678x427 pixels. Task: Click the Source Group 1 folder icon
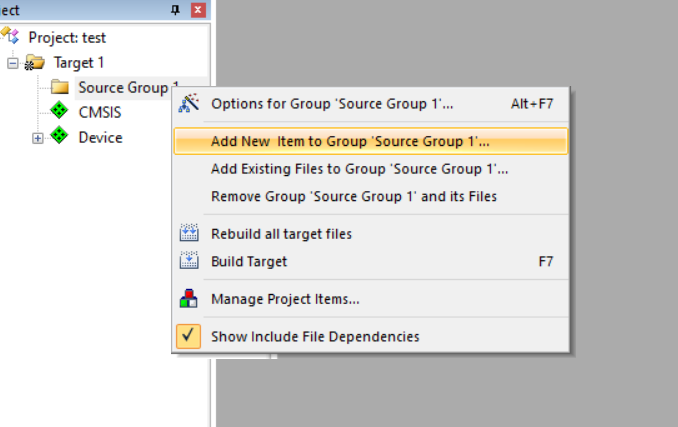pyautogui.click(x=60, y=87)
